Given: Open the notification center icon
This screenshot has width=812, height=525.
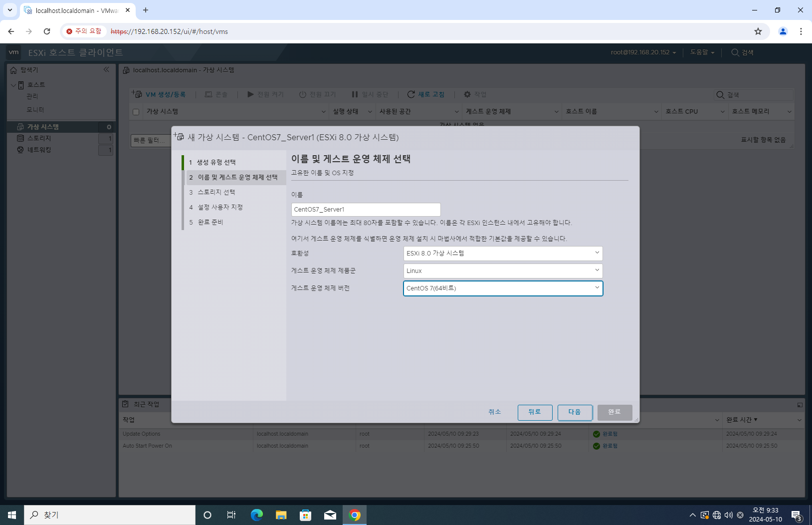Looking at the screenshot, I should coord(797,515).
